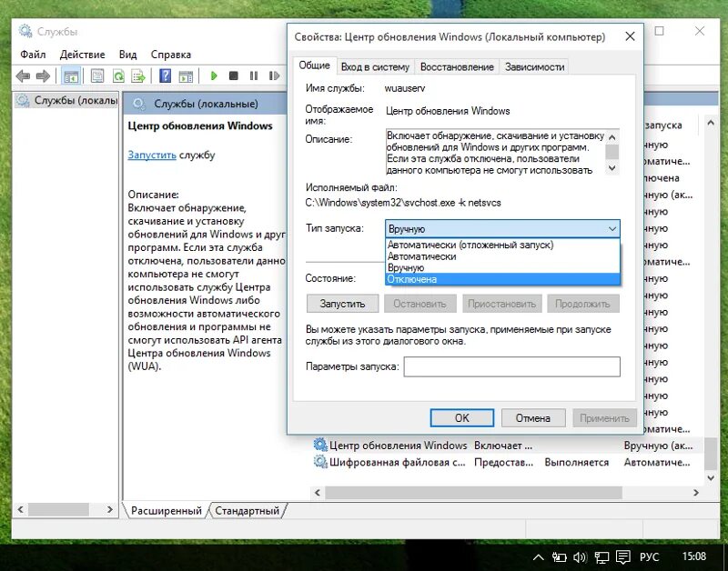Open the Properties toolbar icon
Viewport: 728px width, 571px height.
tap(97, 75)
